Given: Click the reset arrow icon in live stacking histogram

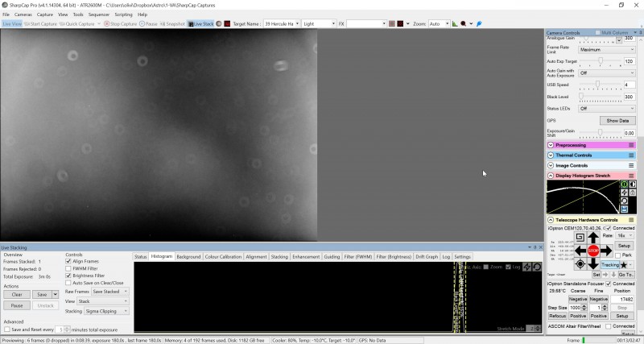Looking at the screenshot, I should pos(537,267).
